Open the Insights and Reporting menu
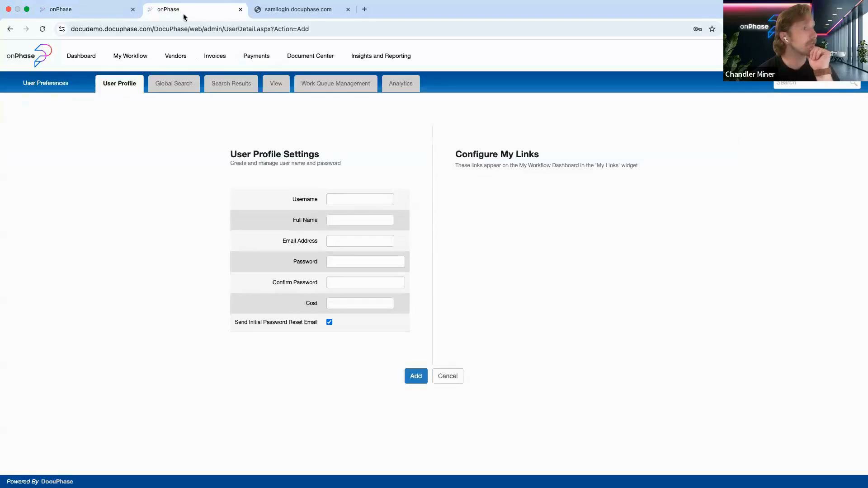 [381, 56]
